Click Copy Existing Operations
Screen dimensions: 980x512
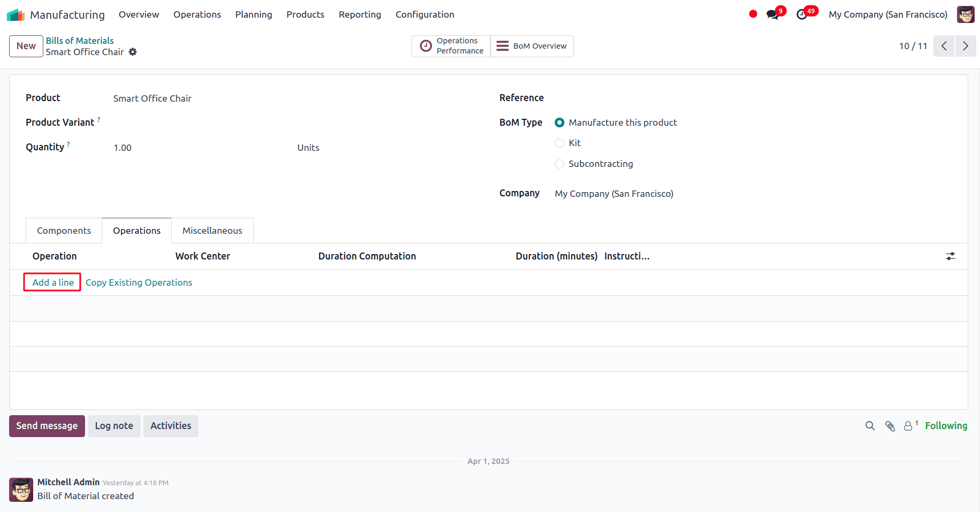139,282
